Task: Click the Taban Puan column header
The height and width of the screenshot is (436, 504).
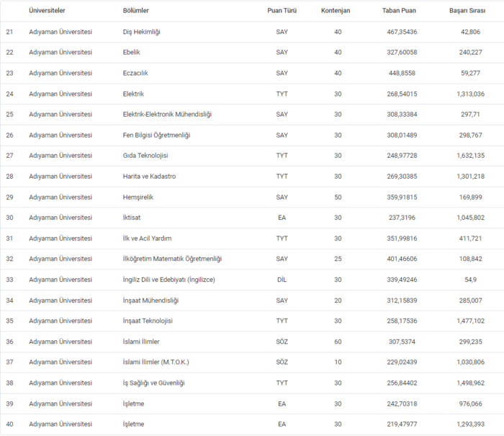Action: [399, 11]
